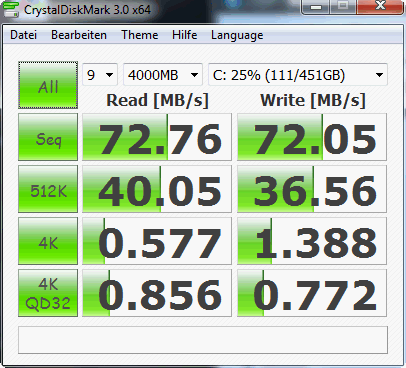Run all benchmarks with All button
406x368 pixels.
pyautogui.click(x=48, y=85)
